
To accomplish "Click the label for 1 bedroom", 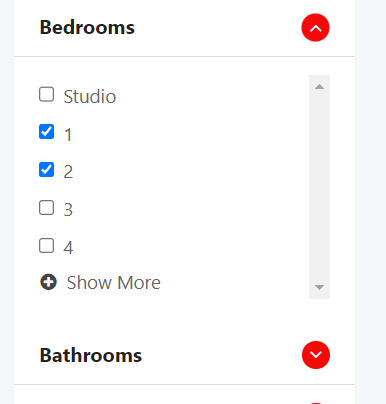I will point(68,135).
